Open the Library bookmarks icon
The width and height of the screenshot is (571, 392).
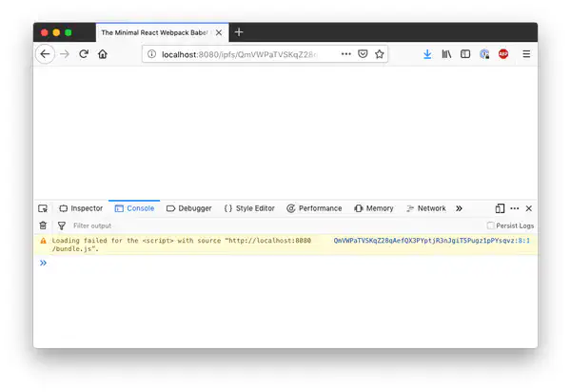tap(446, 54)
